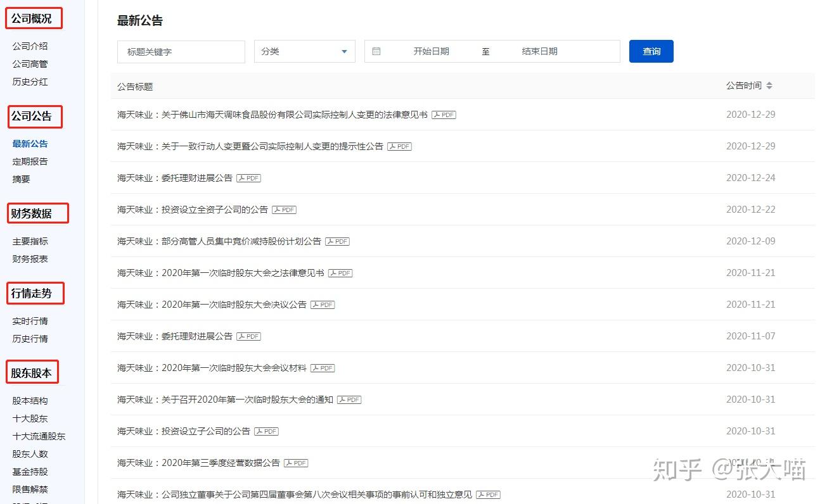Open 公司高管 in sidebar
This screenshot has width=827, height=504.
[30, 64]
